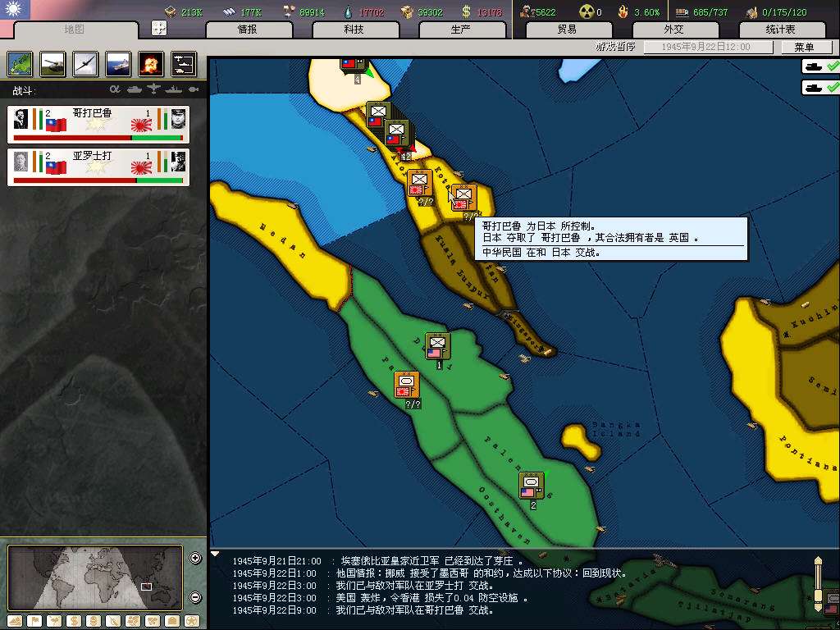Toggle the first tank checkmark notification
This screenshot has width=840, height=630.
coord(820,66)
